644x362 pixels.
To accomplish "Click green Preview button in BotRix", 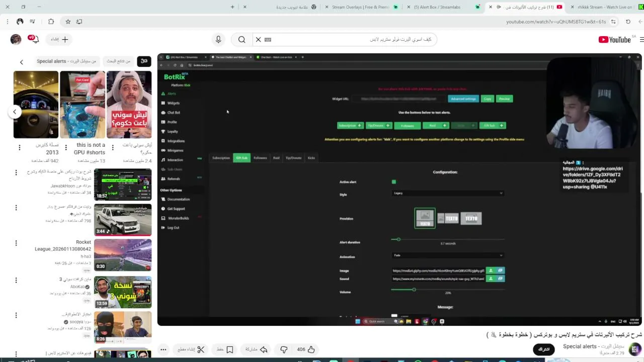I will click(504, 99).
